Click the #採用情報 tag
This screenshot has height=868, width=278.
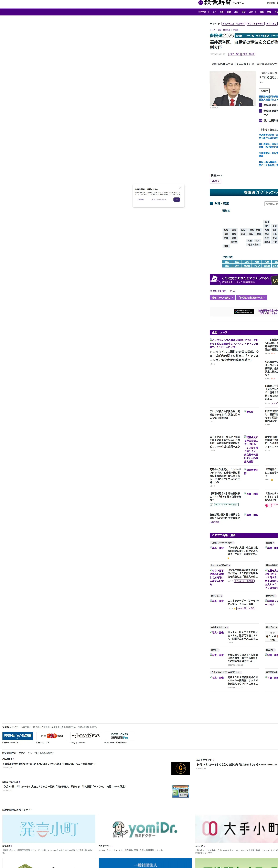point(215,522)
